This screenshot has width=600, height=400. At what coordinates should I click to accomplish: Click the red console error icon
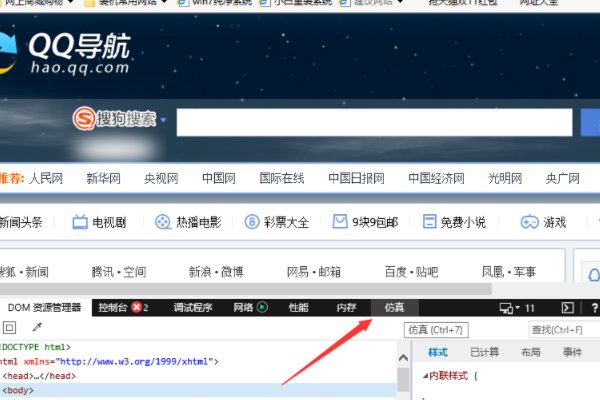click(136, 307)
